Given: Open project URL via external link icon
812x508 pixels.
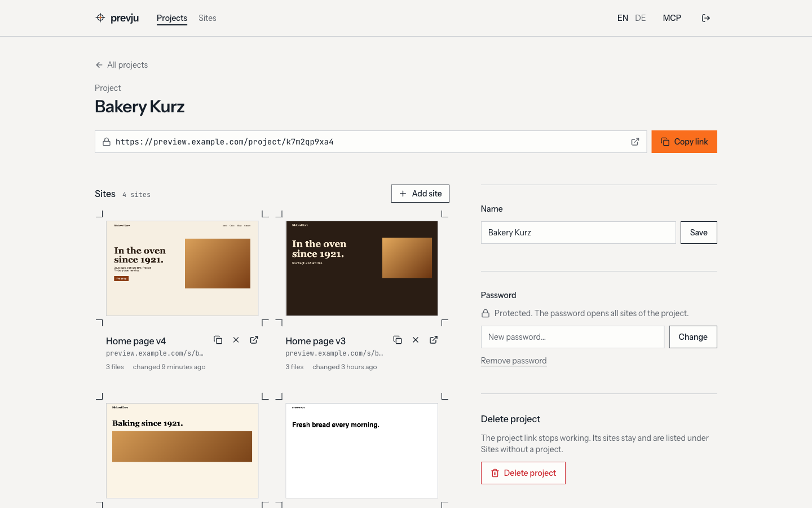Looking at the screenshot, I should click(x=635, y=142).
